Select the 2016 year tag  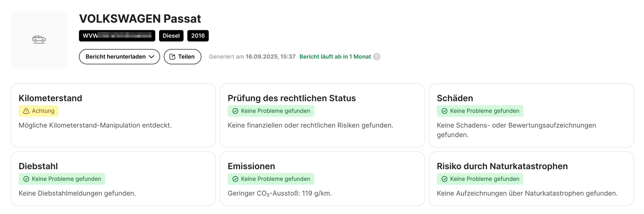198,36
